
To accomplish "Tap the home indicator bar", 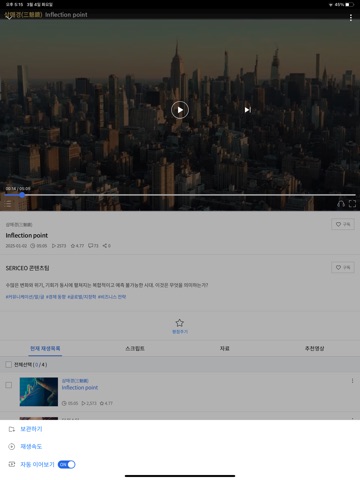I will click(180, 476).
